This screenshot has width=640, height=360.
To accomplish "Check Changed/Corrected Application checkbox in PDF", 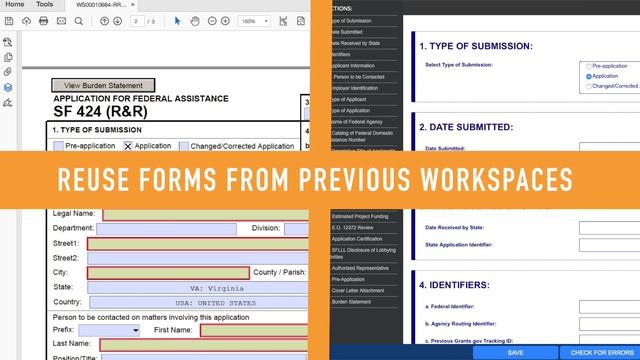I will coord(184,146).
